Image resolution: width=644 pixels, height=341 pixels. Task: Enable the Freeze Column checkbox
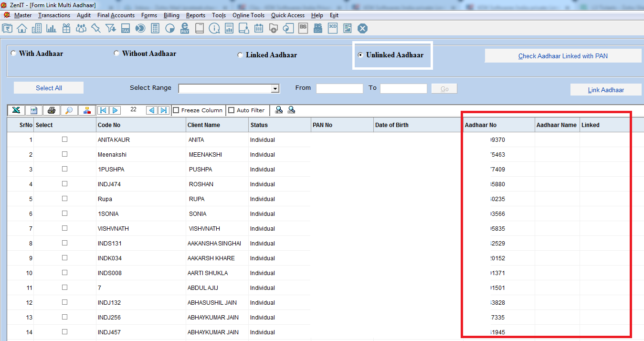176,110
